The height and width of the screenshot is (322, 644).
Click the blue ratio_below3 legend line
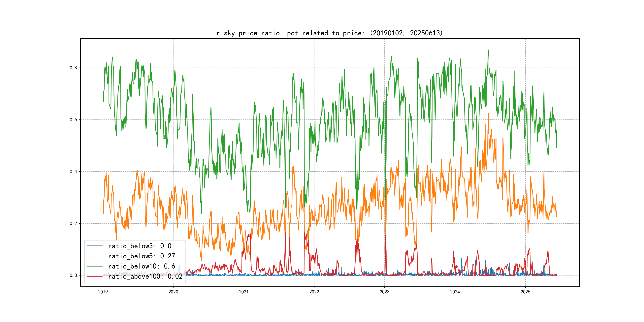(94, 246)
